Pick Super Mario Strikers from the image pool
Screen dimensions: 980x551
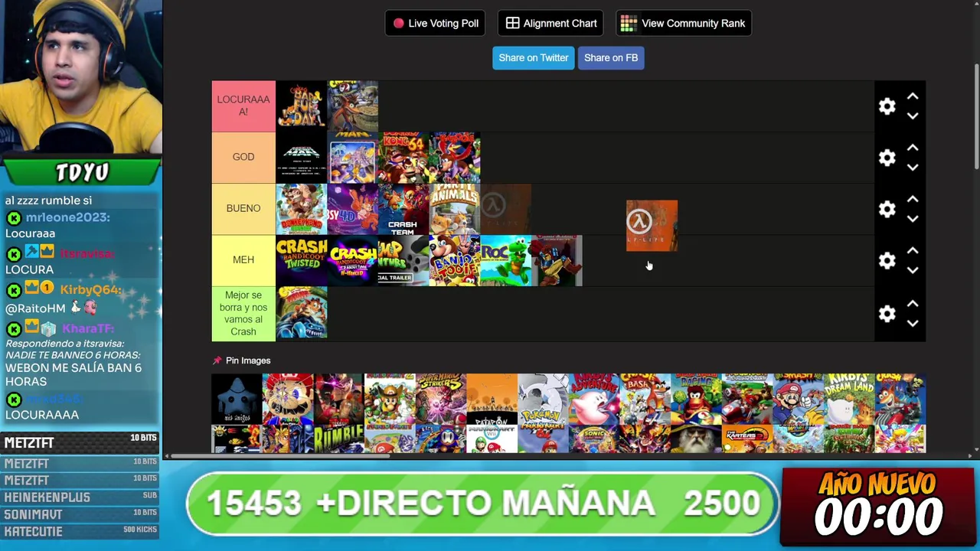click(441, 399)
